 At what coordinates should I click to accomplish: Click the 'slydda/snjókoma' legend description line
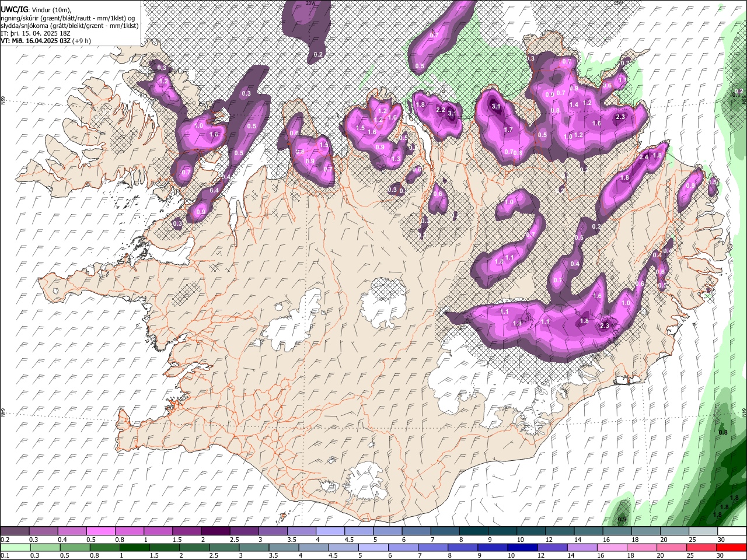click(x=69, y=26)
